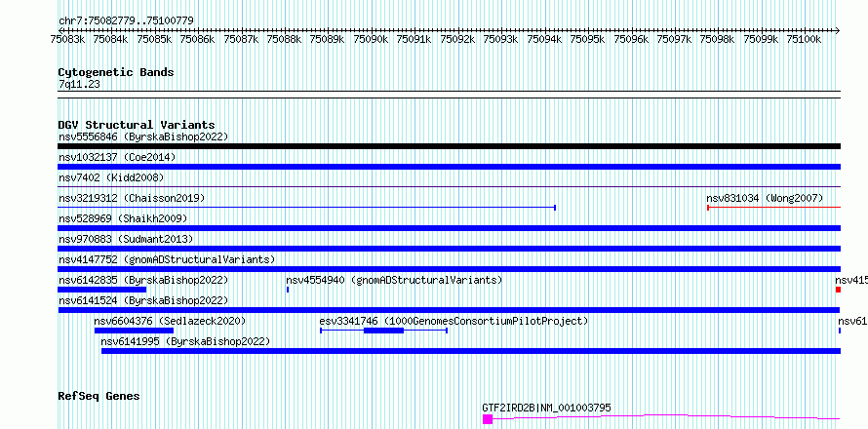
Task: Click the small red variant marker under the nsv415 label
Action: (x=838, y=290)
